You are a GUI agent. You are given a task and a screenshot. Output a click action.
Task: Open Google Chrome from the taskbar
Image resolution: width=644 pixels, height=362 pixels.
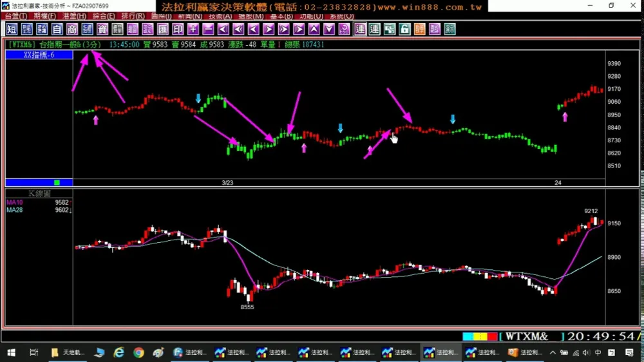(x=139, y=352)
